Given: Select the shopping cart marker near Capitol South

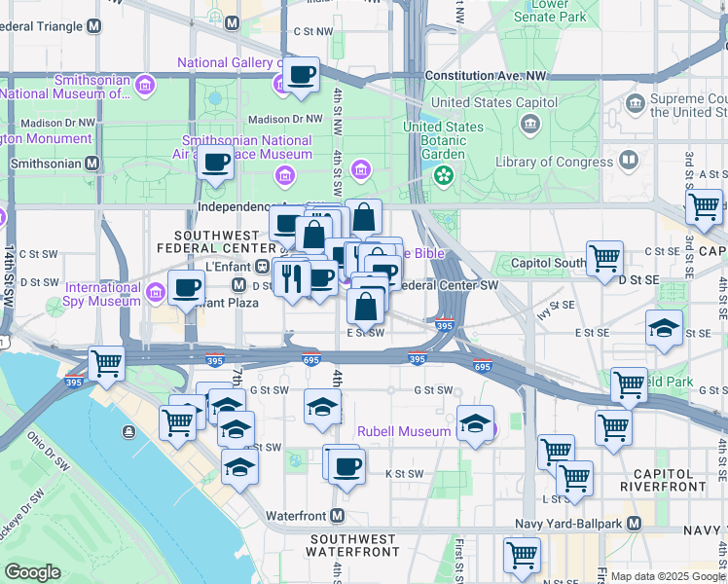Looking at the screenshot, I should pos(604,260).
